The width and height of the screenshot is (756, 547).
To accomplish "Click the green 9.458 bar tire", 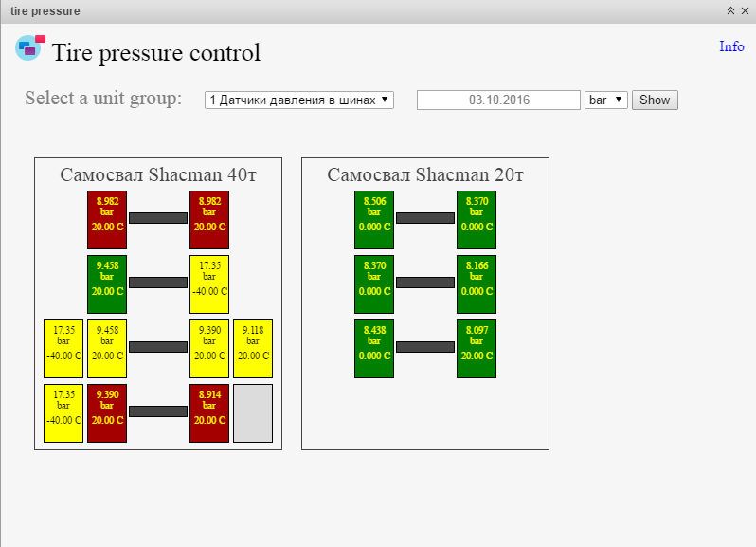I will click(107, 283).
